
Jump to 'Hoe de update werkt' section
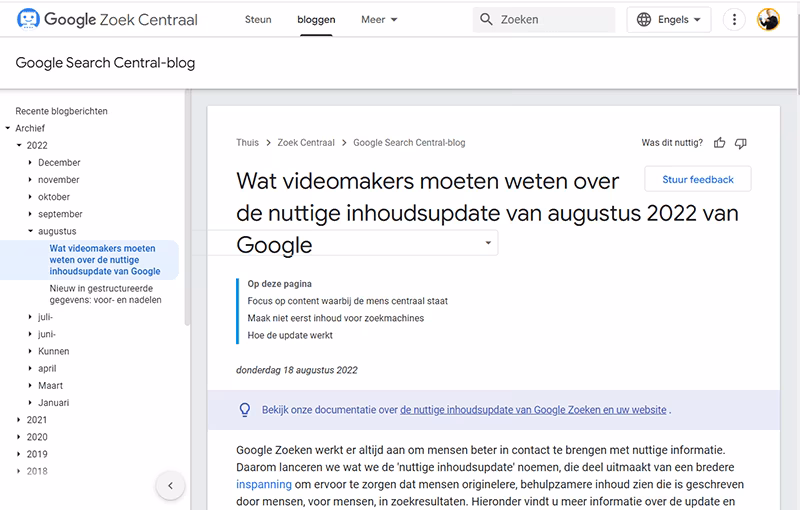point(290,336)
